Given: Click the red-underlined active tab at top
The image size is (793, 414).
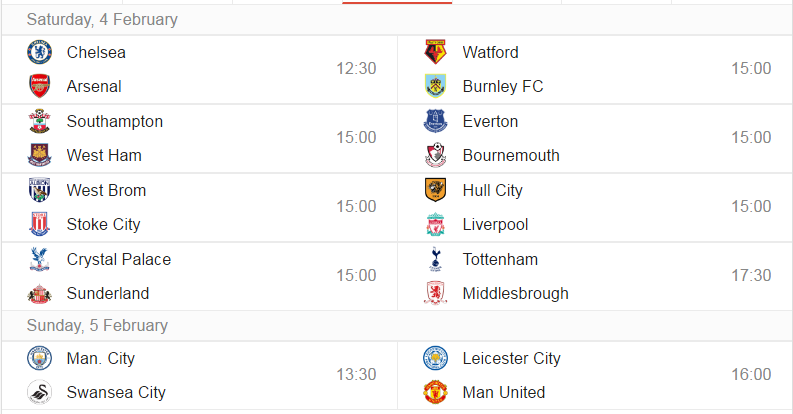Looking at the screenshot, I should (397, 2).
